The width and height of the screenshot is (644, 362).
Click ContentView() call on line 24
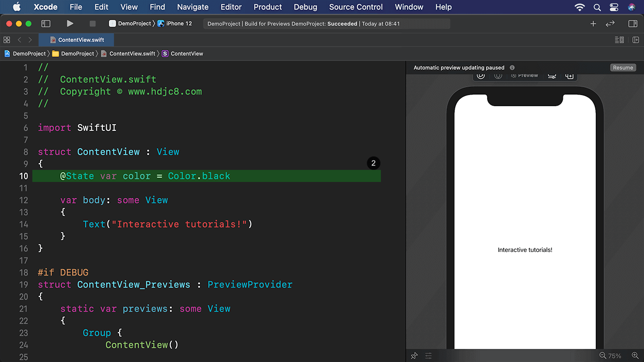[x=142, y=345]
